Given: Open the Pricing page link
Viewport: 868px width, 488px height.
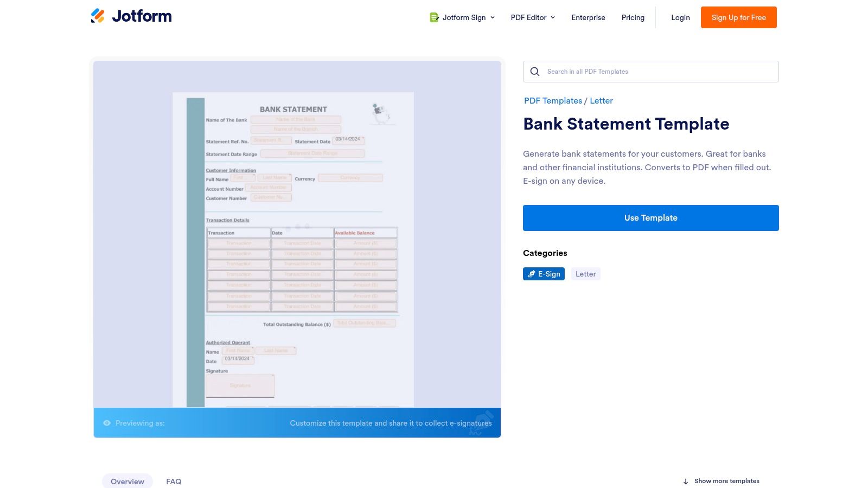Looking at the screenshot, I should click(x=633, y=17).
